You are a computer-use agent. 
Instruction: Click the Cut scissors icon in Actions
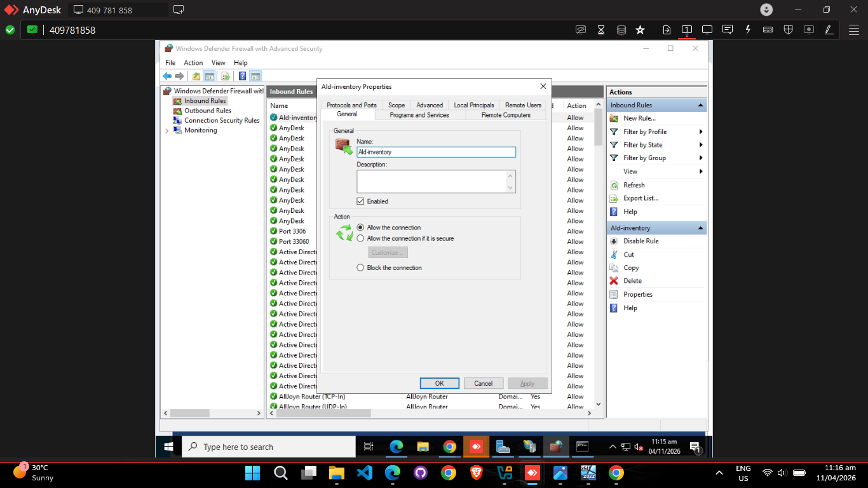(614, 254)
